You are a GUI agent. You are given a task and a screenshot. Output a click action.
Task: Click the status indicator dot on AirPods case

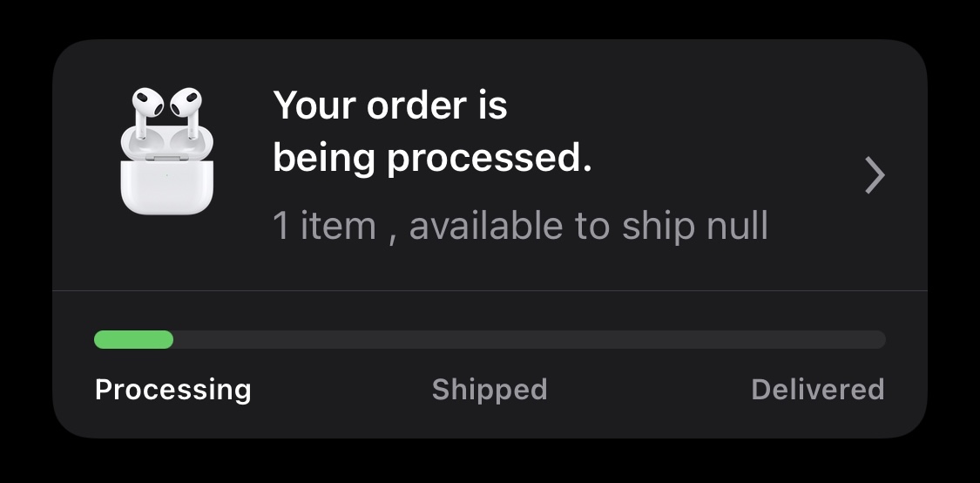pos(167,173)
